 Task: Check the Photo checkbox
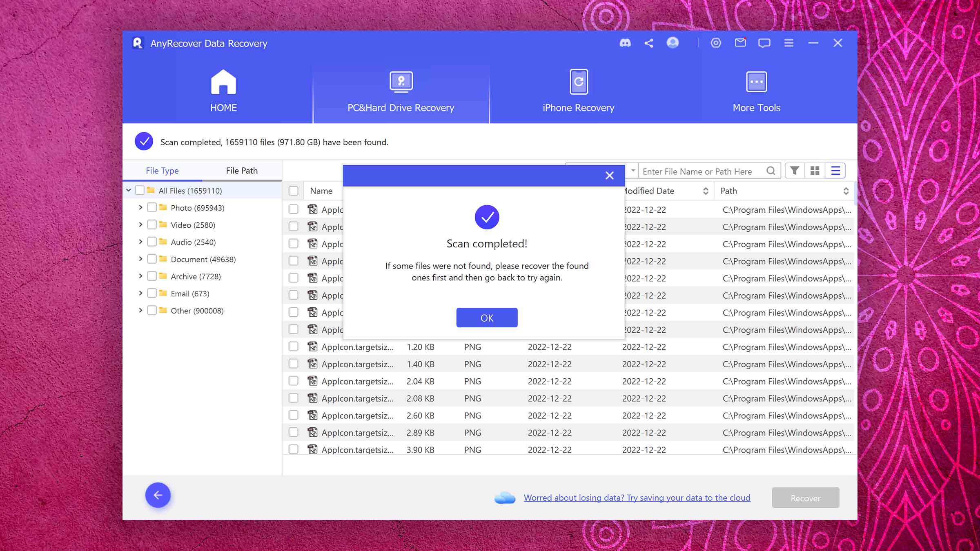pos(152,207)
